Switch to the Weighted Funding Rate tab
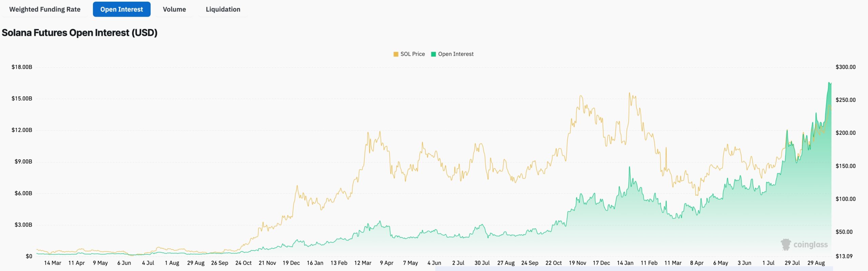 (x=45, y=9)
